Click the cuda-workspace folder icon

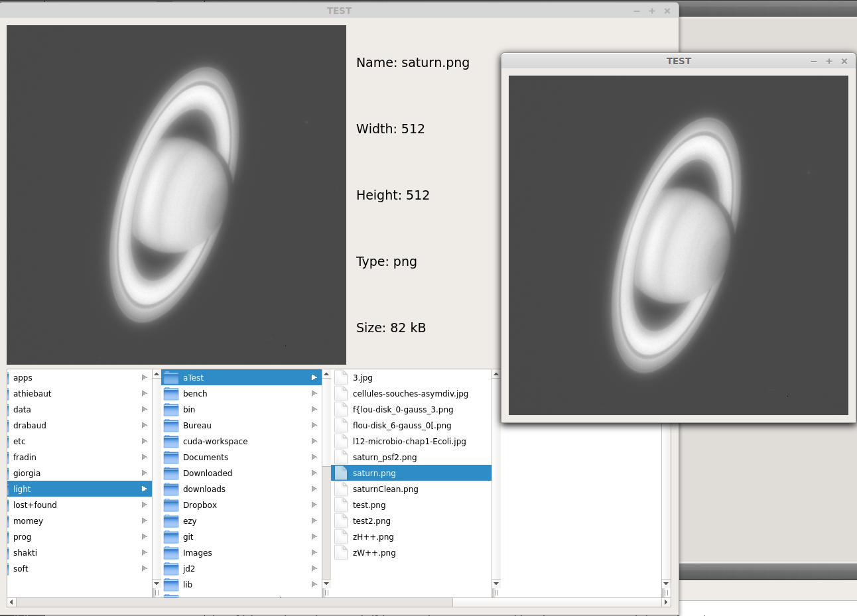[x=171, y=442]
